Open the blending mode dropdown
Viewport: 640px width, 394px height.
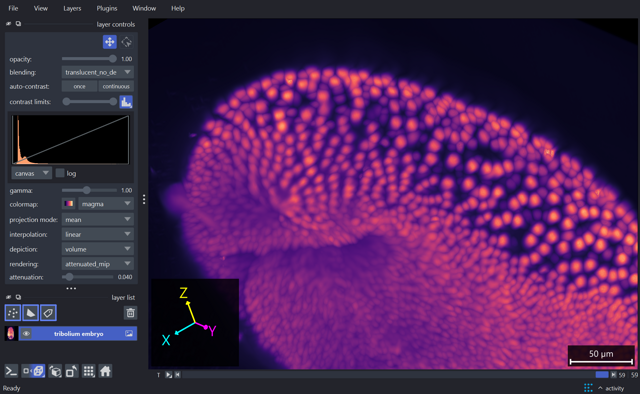point(98,72)
